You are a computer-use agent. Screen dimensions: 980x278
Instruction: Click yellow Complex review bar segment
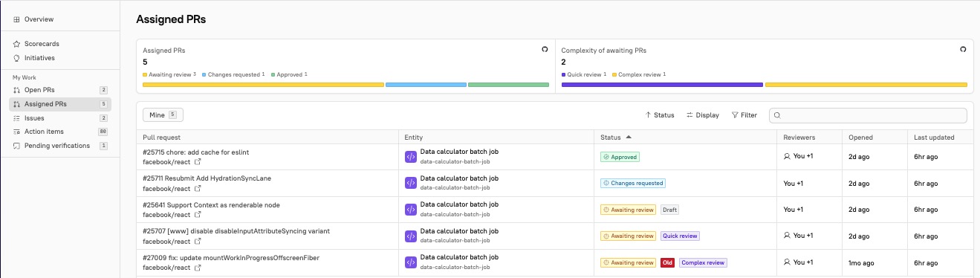click(866, 85)
